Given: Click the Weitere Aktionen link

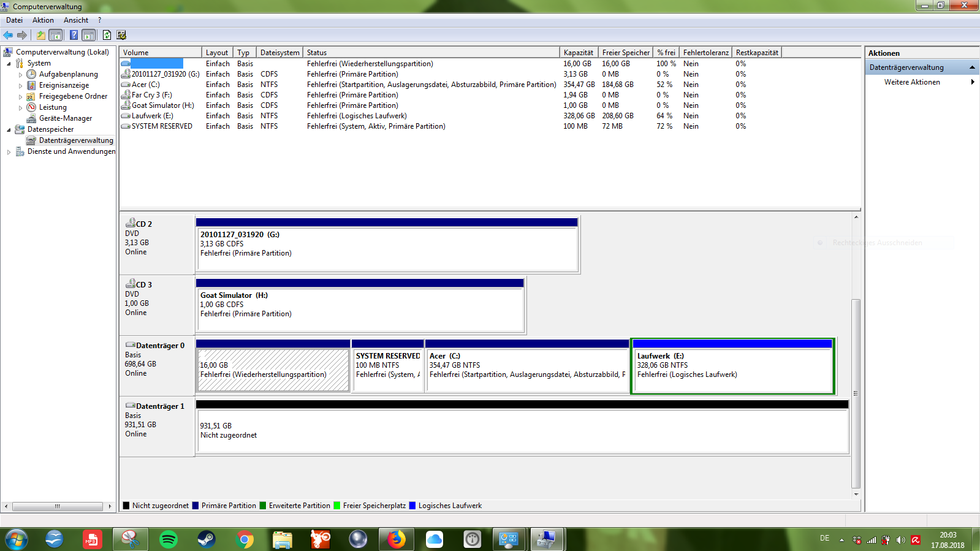Looking at the screenshot, I should (911, 82).
